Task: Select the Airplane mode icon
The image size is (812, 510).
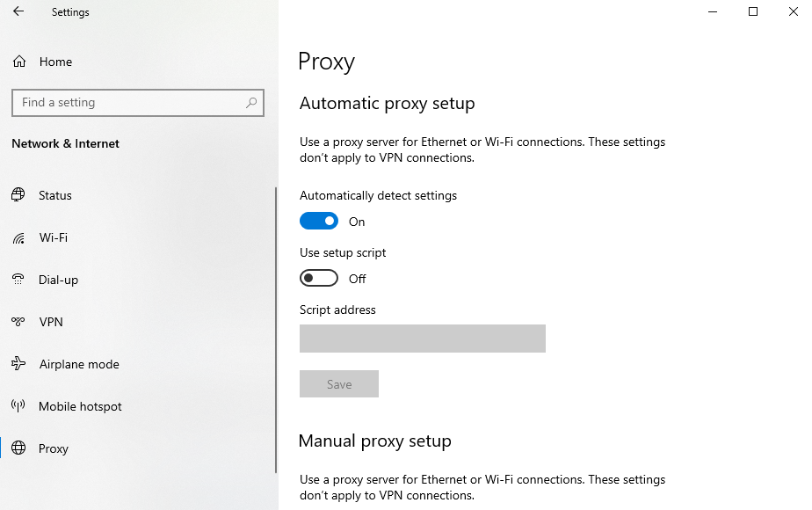Action: [18, 364]
